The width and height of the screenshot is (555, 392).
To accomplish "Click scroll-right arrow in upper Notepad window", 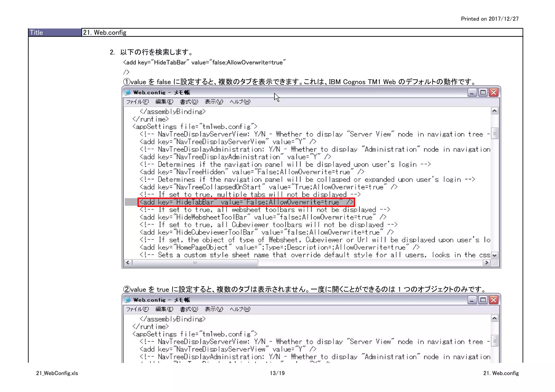I will click(487, 263).
